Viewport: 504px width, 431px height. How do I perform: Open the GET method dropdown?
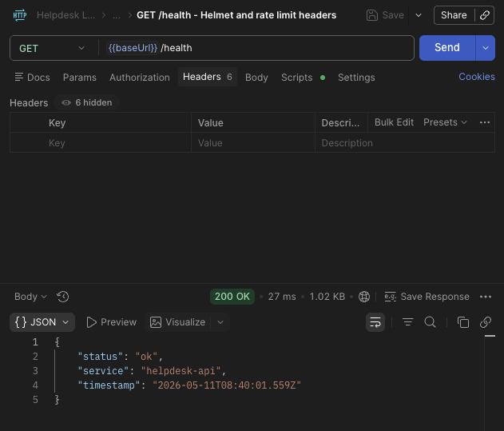point(51,48)
